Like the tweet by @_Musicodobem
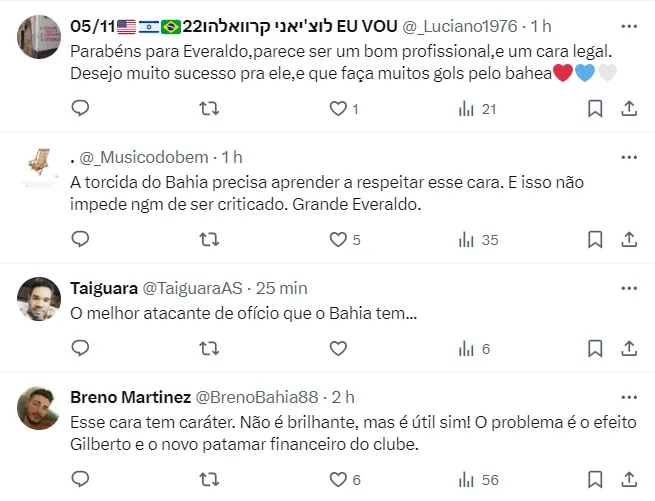Image resolution: width=655 pixels, height=501 pixels. pos(338,240)
